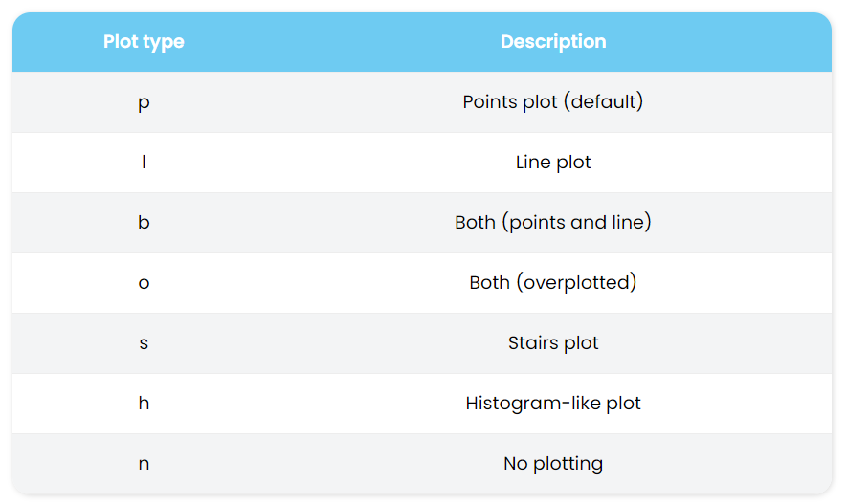This screenshot has height=504, width=847.
Task: Click the word 'Histogram-like' in the table
Action: [527, 404]
